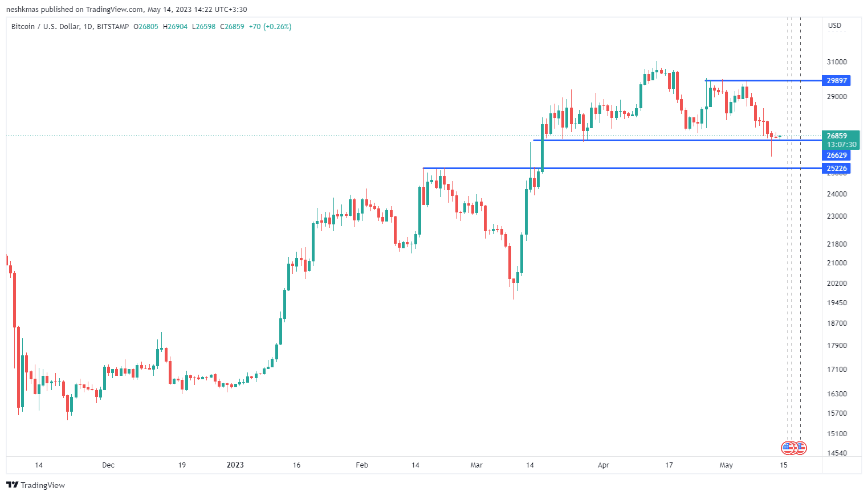The width and height of the screenshot is (868, 496).
Task: Click the change value +70 (+0.26%)
Action: pos(270,27)
